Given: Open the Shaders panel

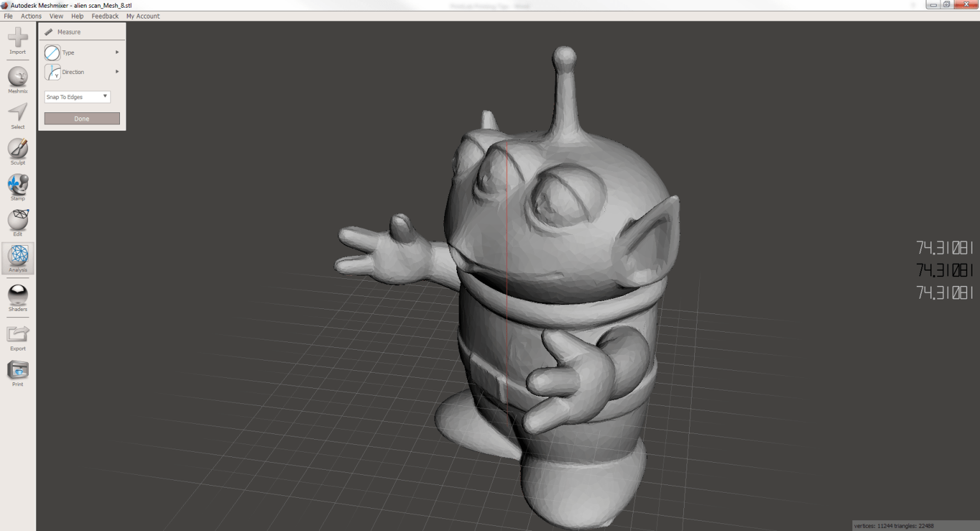Looking at the screenshot, I should [18, 297].
